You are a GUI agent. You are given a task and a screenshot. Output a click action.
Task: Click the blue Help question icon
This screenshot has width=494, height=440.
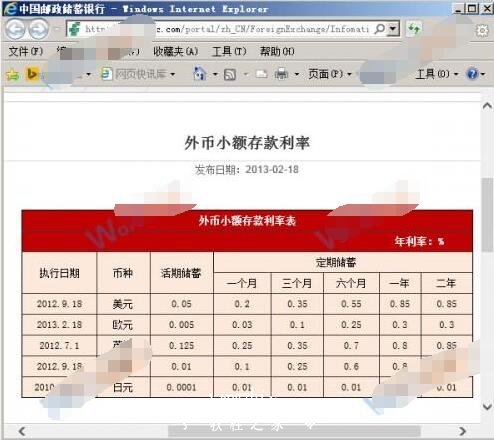472,74
